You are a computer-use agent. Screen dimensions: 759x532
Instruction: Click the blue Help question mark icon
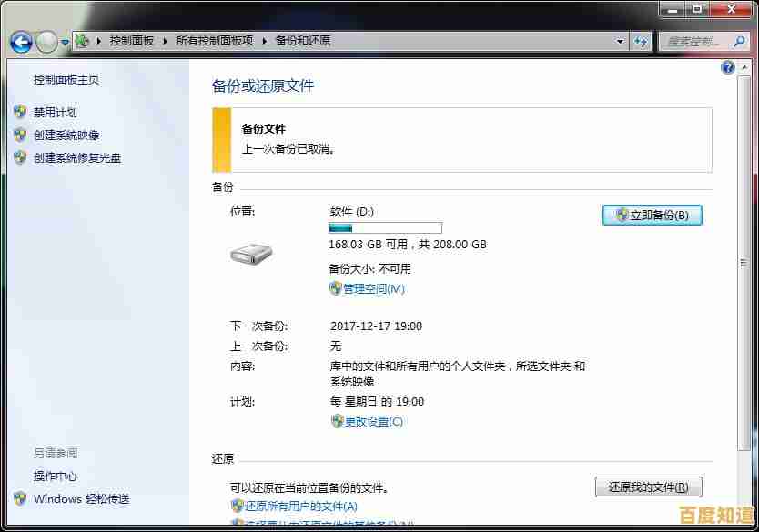pyautogui.click(x=727, y=67)
